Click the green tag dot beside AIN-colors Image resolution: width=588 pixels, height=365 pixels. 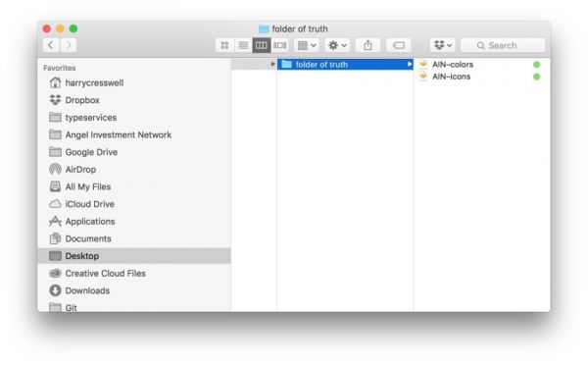537,65
